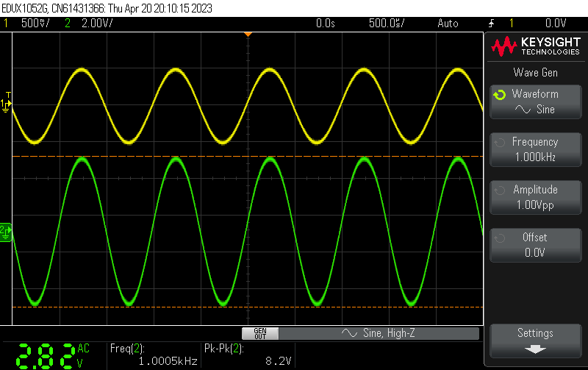Click the channel 1 scale 500mV/ readout
This screenshot has height=370, width=588.
click(x=35, y=24)
